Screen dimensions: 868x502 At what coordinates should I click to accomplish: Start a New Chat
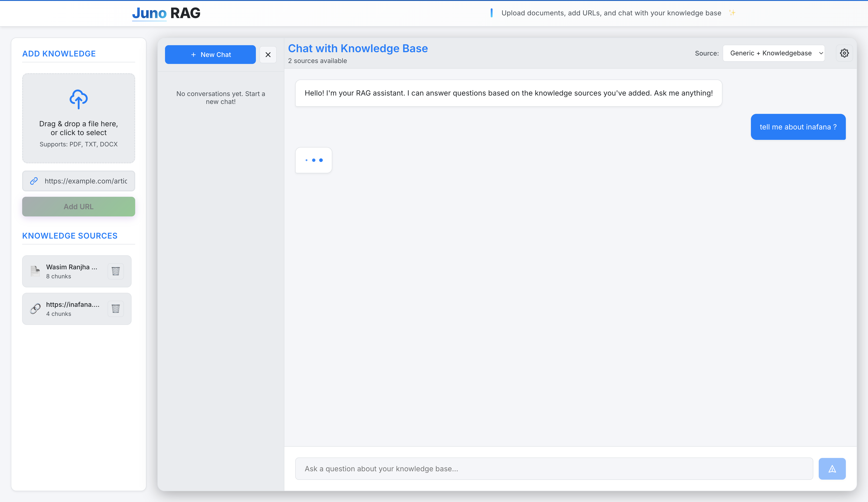pos(210,54)
